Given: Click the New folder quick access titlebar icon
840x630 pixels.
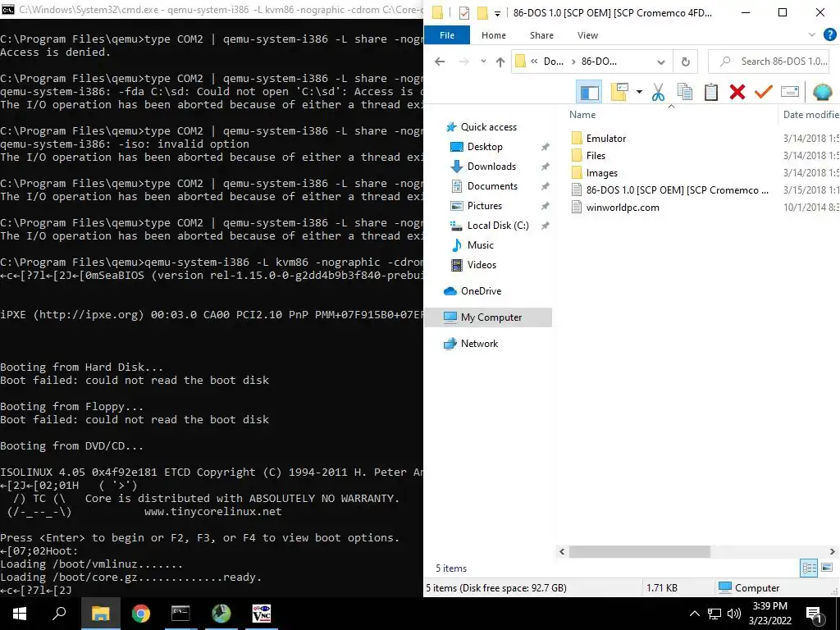Looking at the screenshot, I should tap(482, 13).
